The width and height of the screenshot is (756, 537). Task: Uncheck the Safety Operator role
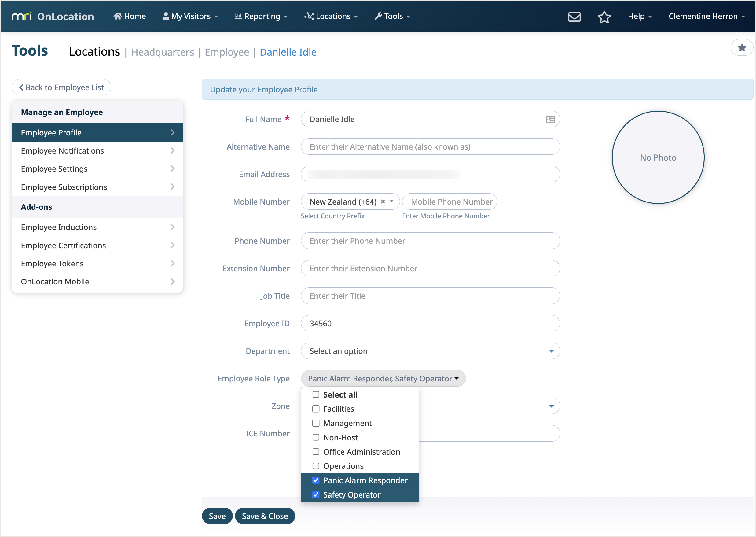316,495
